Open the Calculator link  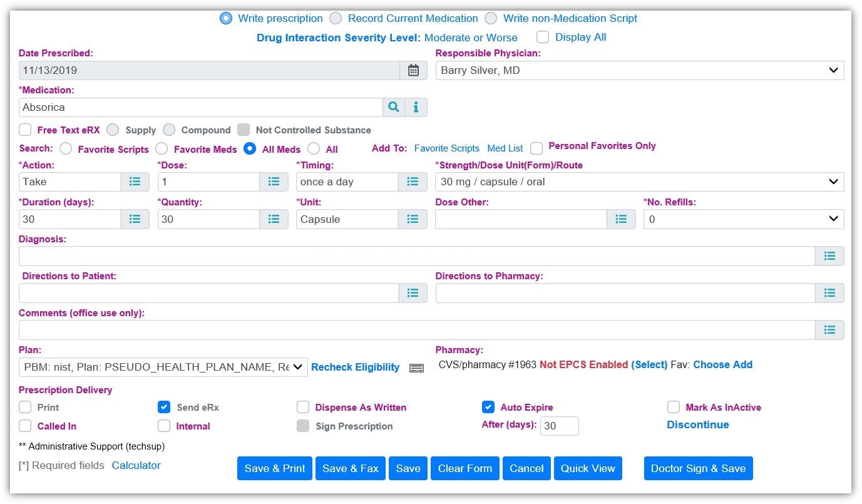135,465
